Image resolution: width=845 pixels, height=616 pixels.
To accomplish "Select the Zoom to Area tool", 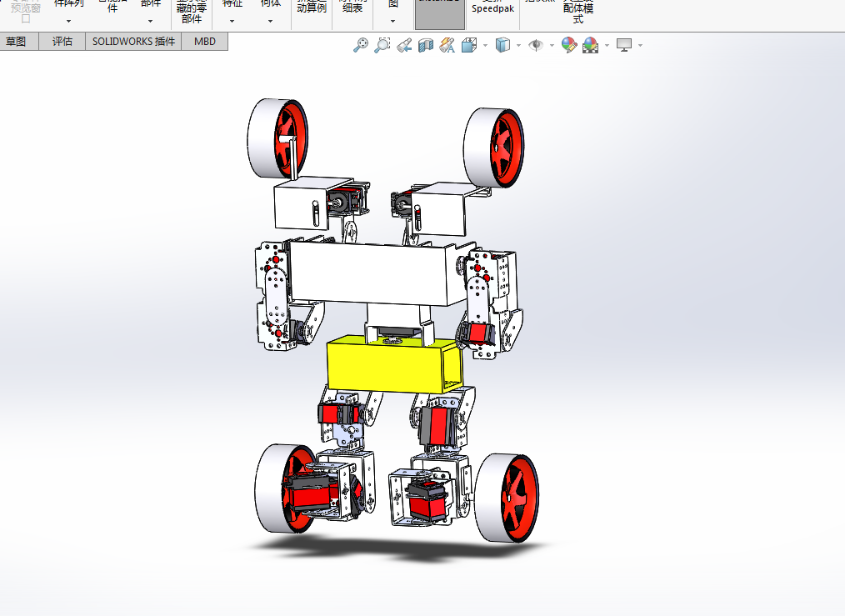I will tap(382, 45).
